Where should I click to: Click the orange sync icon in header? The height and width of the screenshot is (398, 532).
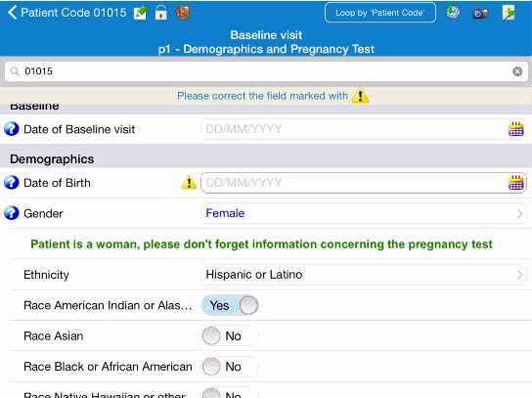pos(182,13)
